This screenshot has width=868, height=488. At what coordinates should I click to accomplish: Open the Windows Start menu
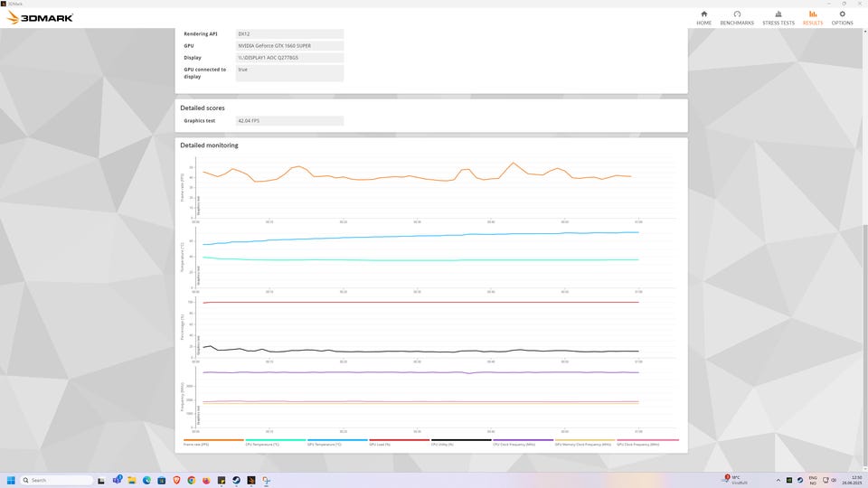[x=11, y=480]
